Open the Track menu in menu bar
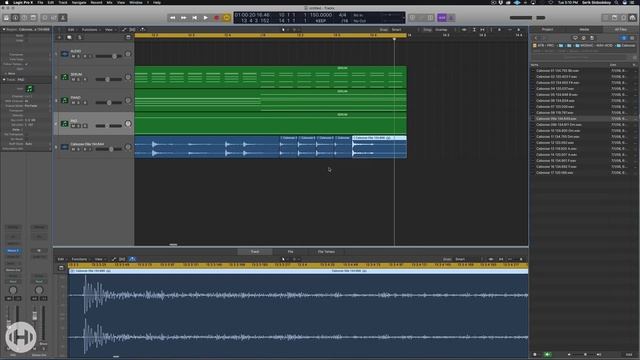The width and height of the screenshot is (640, 360). 63,2
